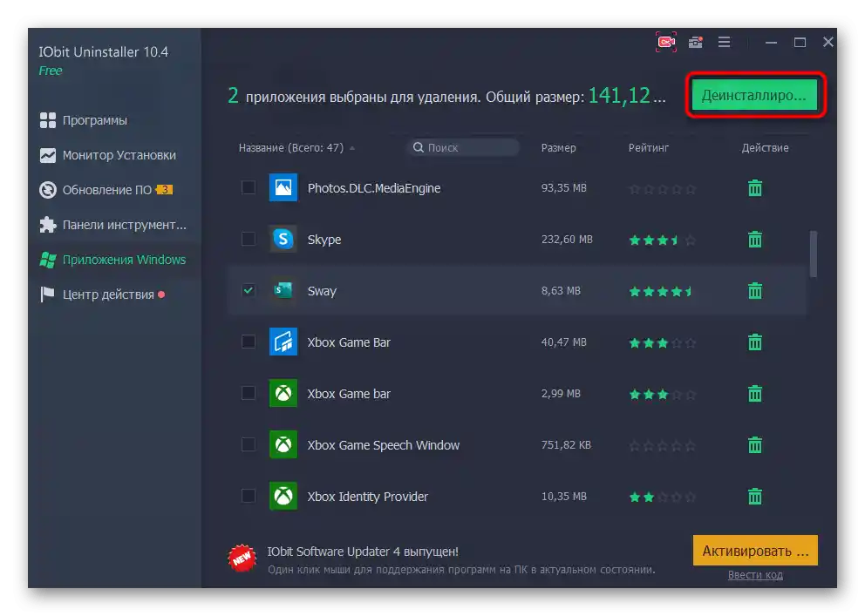Click the screen recorder icon in title bar

pos(666,42)
